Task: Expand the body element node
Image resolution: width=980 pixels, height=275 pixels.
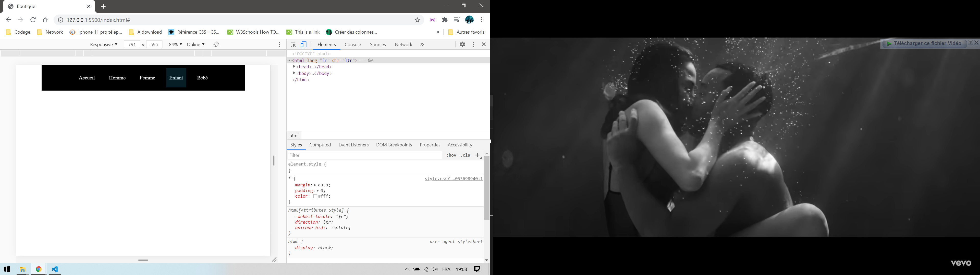Action: [294, 73]
